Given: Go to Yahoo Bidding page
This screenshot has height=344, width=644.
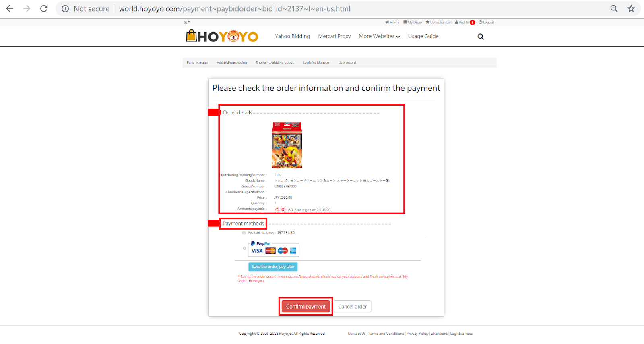Looking at the screenshot, I should pyautogui.click(x=292, y=36).
